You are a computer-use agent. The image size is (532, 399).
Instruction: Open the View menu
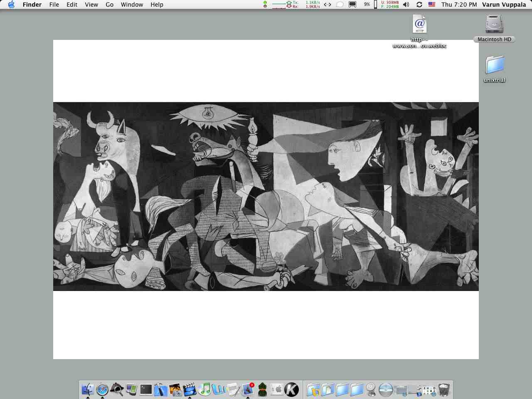pyautogui.click(x=91, y=5)
